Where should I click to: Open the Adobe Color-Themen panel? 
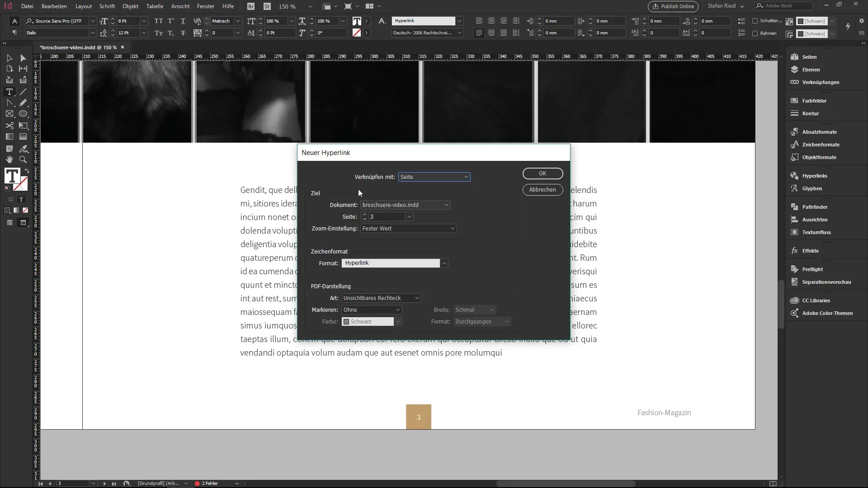pos(827,313)
